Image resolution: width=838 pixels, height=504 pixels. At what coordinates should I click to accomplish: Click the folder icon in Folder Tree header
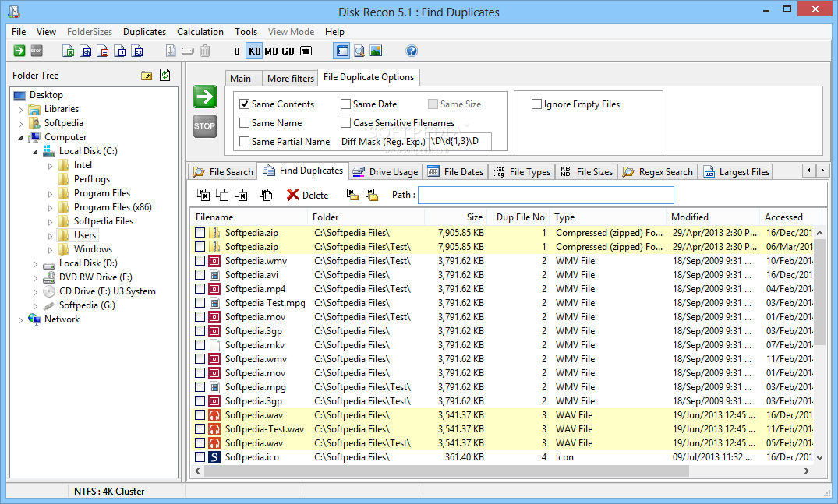[147, 76]
